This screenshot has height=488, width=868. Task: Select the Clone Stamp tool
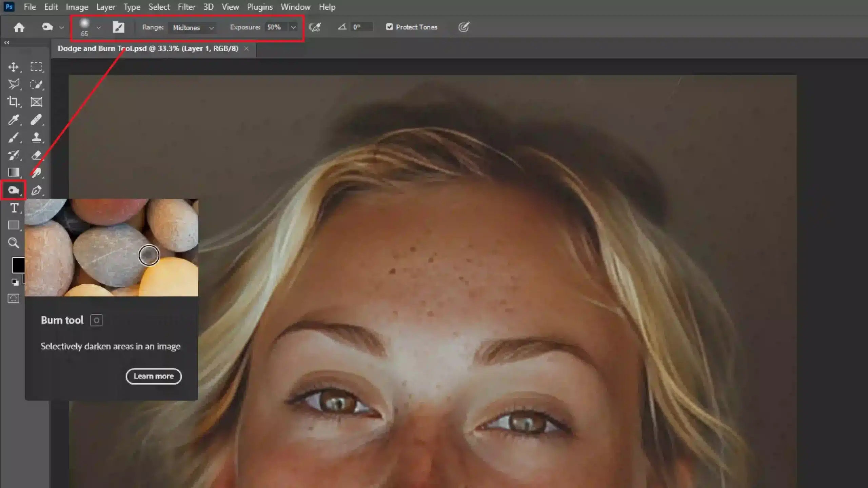36,138
